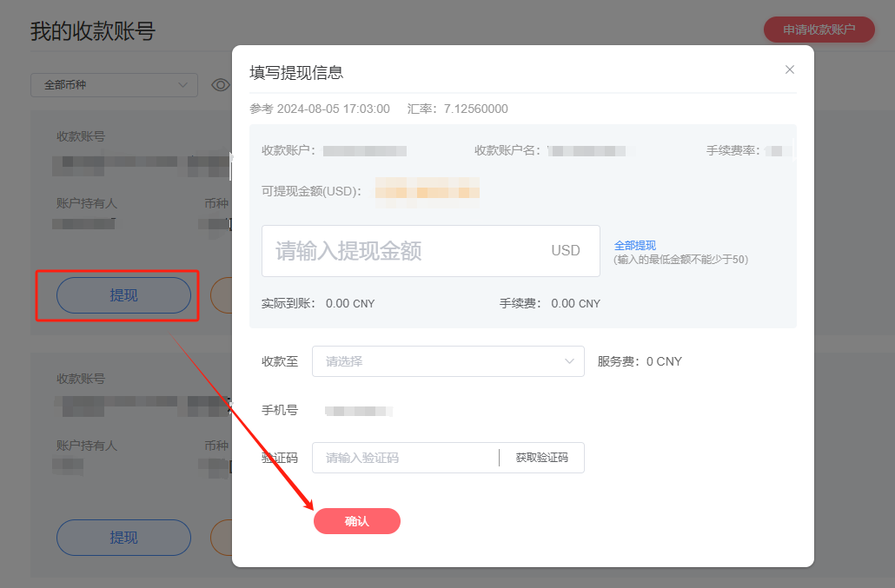895x588 pixels.
Task: Open the 全部币种 currency filter dropdown
Action: pos(113,84)
